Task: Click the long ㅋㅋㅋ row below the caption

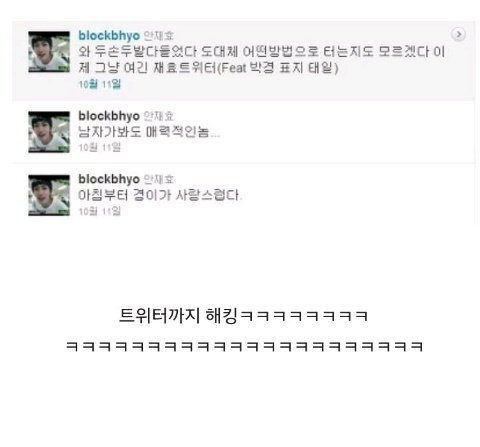Action: [x=244, y=347]
